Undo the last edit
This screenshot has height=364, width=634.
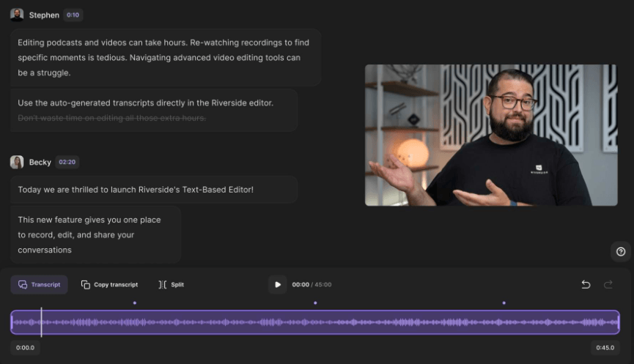click(586, 284)
